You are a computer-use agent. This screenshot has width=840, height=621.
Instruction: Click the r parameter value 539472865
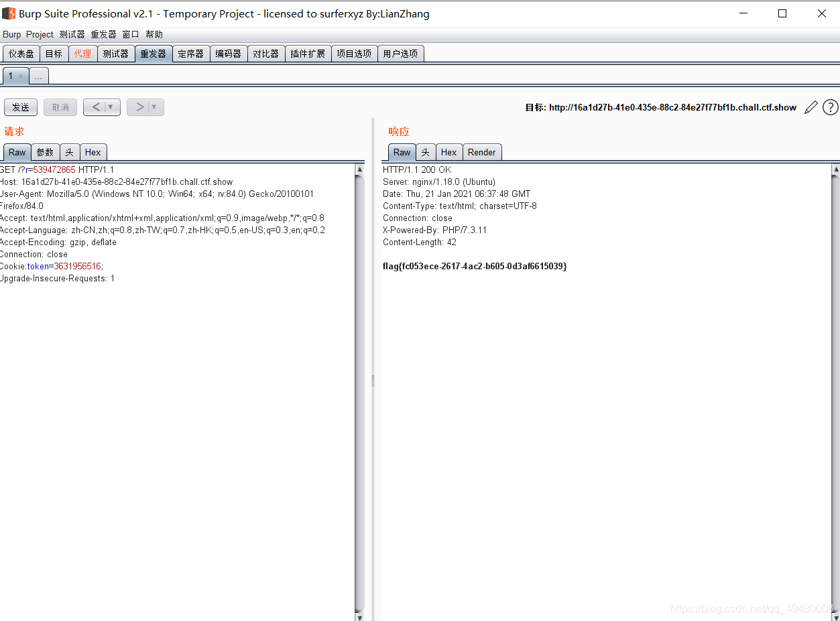click(x=54, y=169)
